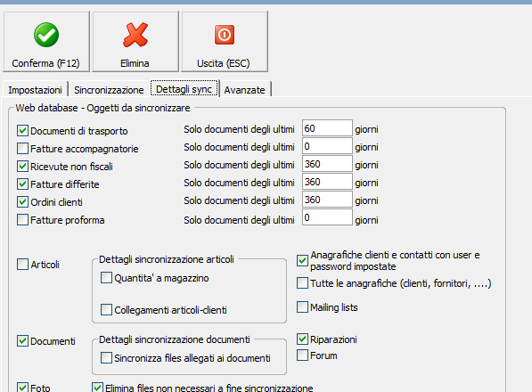Image resolution: width=532 pixels, height=392 pixels.
Task: Switch to the Impostazioni tab
Action: [x=35, y=90]
